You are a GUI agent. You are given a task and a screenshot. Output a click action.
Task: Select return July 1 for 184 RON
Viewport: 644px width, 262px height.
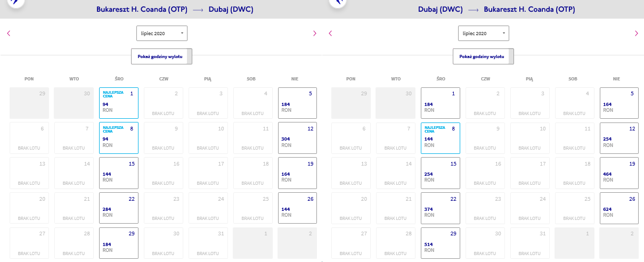coord(440,103)
